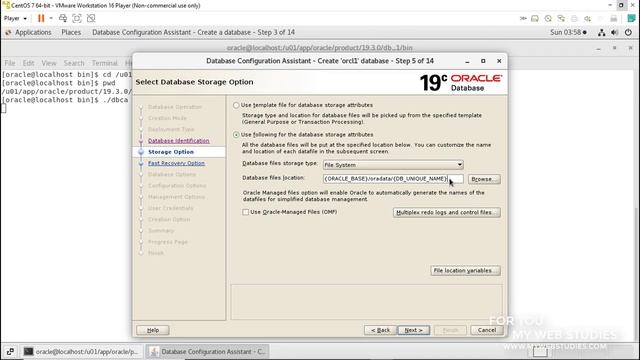Click the network adapter device icon
Image resolution: width=640 pixels, height=360 pixels.
coord(561,18)
